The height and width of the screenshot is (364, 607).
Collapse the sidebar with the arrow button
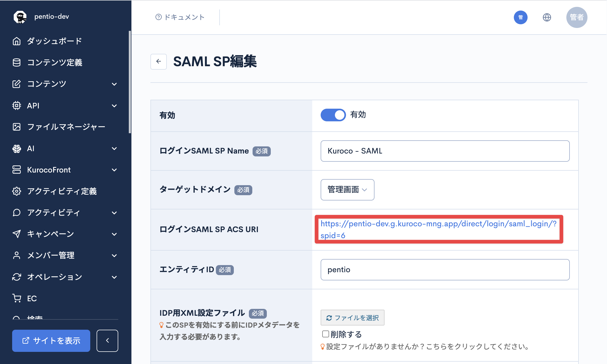(107, 341)
